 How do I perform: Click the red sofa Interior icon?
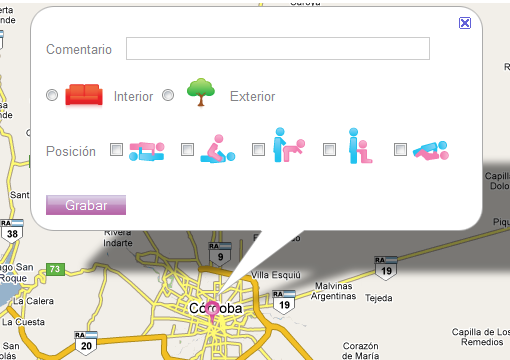[x=84, y=95]
